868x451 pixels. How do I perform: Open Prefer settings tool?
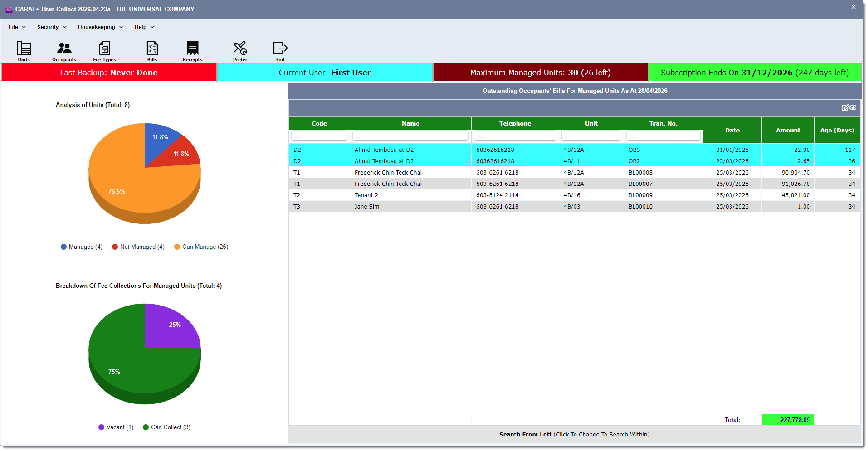[x=240, y=51]
